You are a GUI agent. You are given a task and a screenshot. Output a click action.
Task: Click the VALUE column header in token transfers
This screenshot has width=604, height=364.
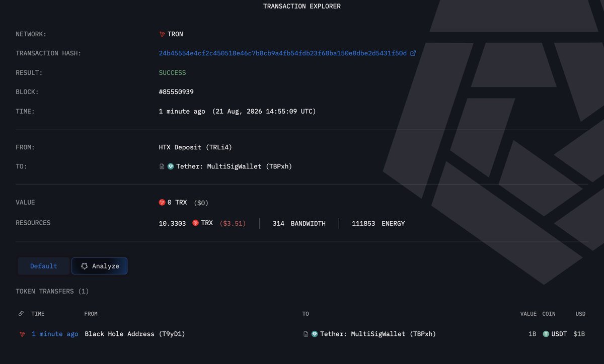(x=528, y=314)
